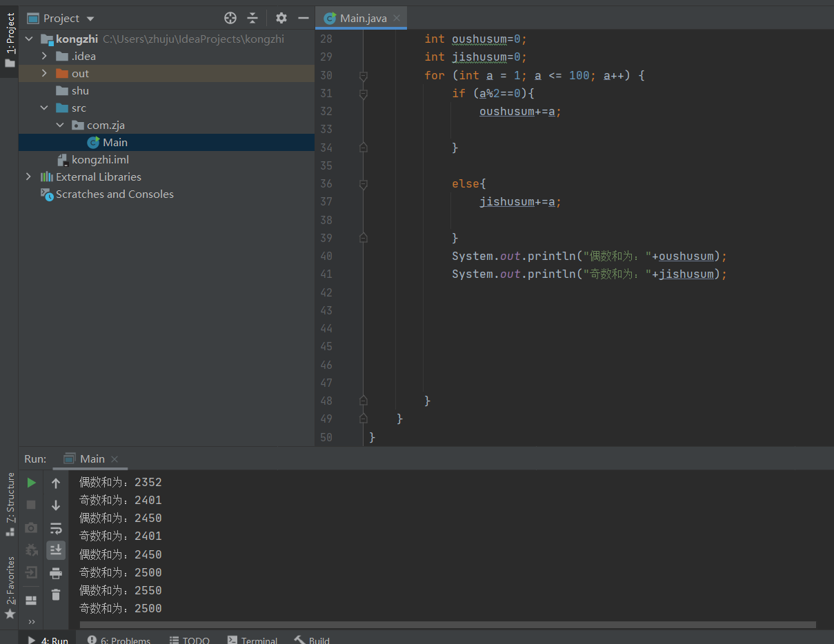The width and height of the screenshot is (834, 644).
Task: Click "jishusum+=a;" on line 37
Action: [520, 202]
